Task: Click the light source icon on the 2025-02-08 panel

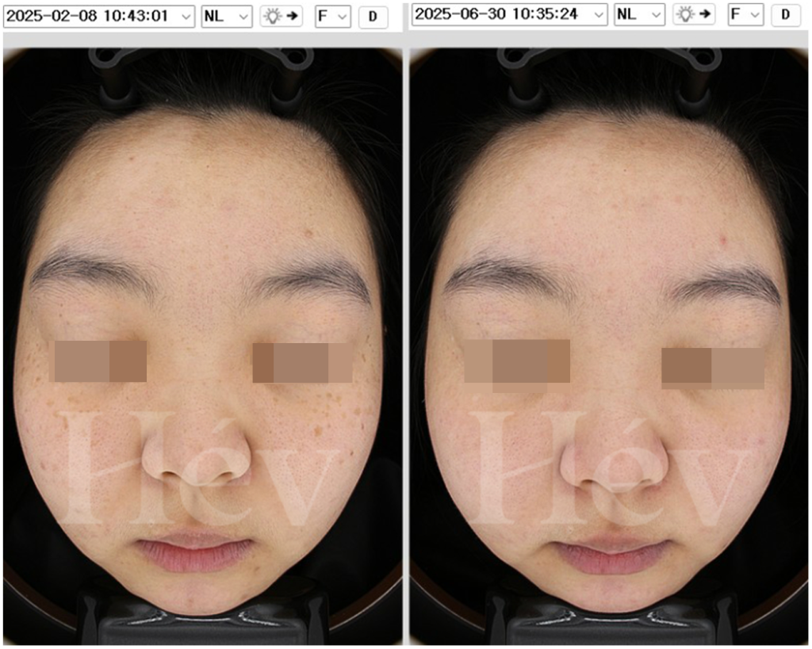Action: click(281, 16)
